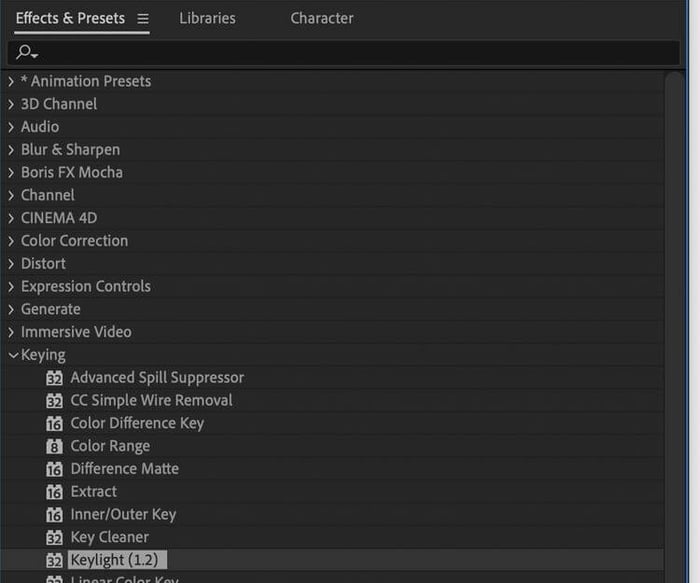
Task: Expand the 3D Channel category
Action: point(11,104)
